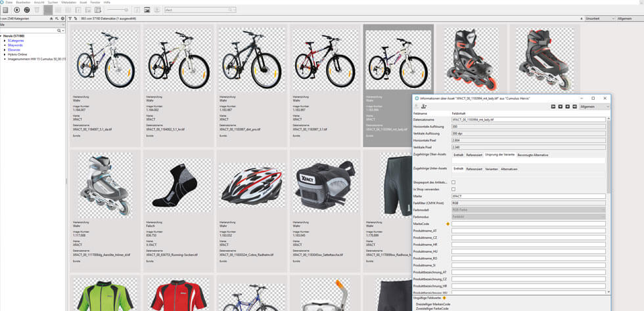Select the Bevorzugte Alternative tab
The image size is (644, 311).
[x=532, y=155]
